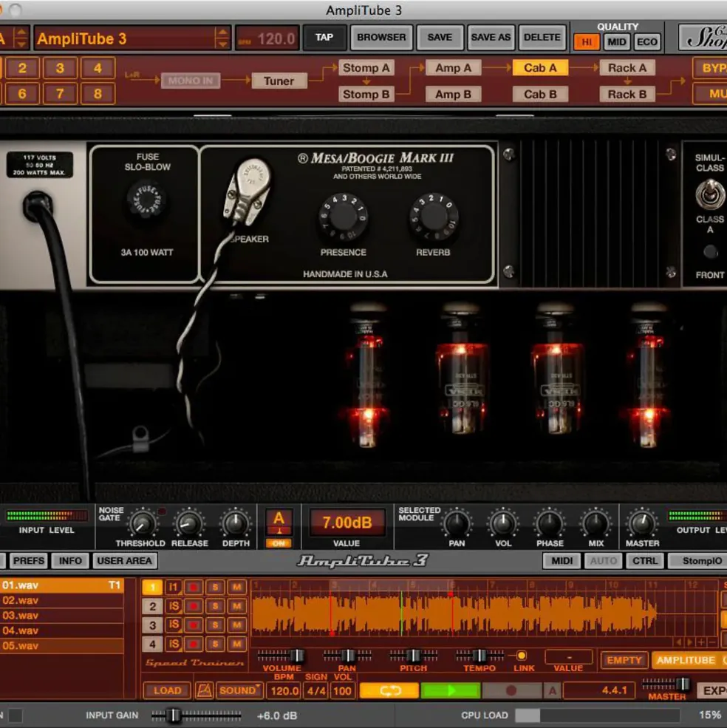
Task: Arm recording on track 2
Action: click(194, 606)
